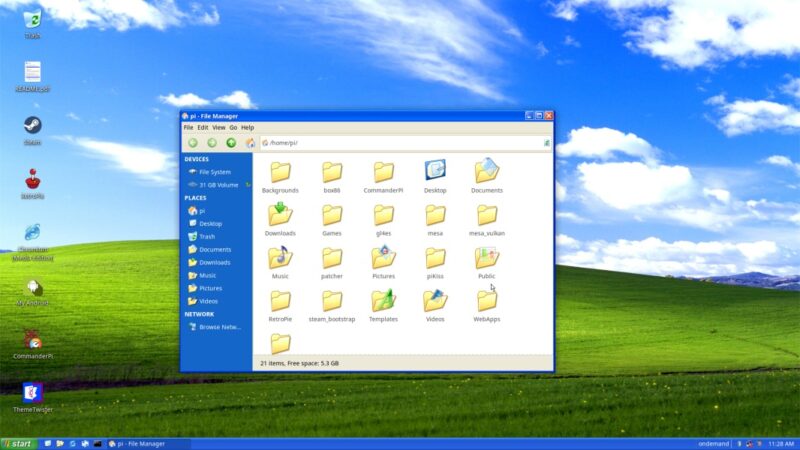Viewport: 800px width, 450px height.
Task: Open the Public folder
Action: coord(487,263)
